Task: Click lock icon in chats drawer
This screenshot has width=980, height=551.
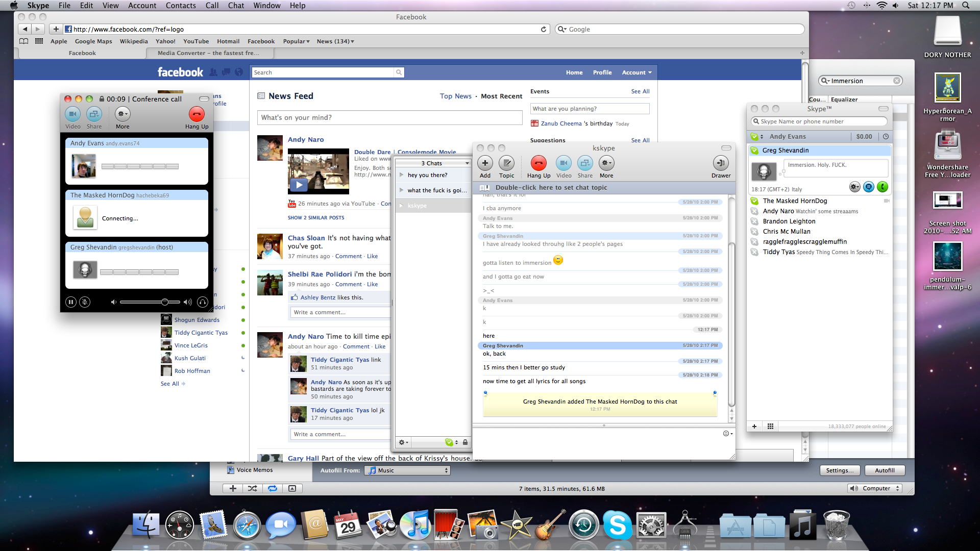Action: point(465,442)
